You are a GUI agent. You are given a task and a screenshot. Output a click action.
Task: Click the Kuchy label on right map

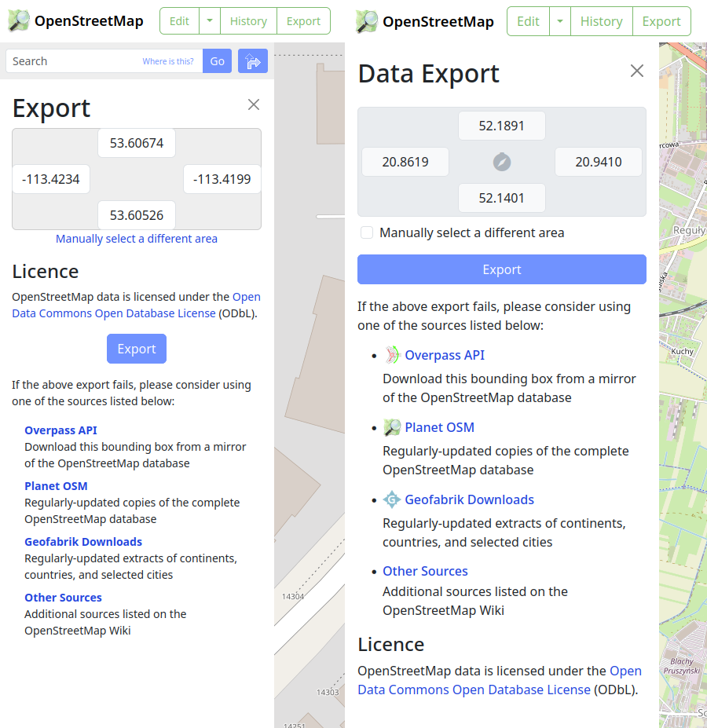coord(682,352)
